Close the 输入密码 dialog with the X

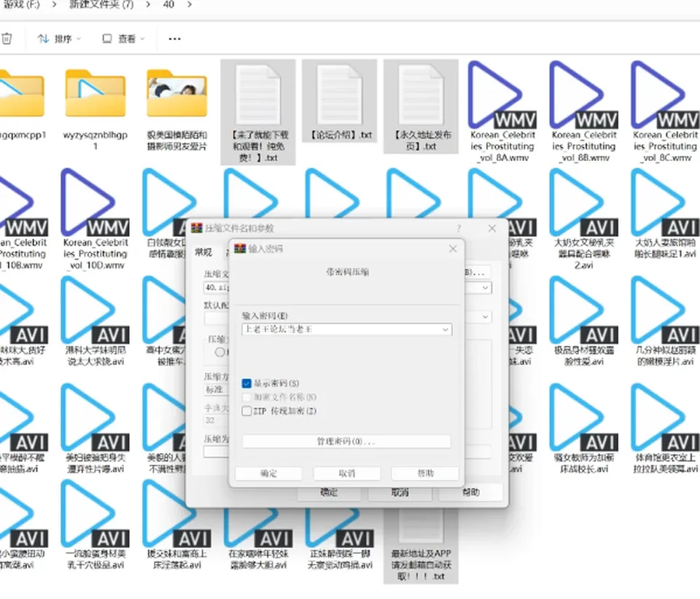pos(453,248)
